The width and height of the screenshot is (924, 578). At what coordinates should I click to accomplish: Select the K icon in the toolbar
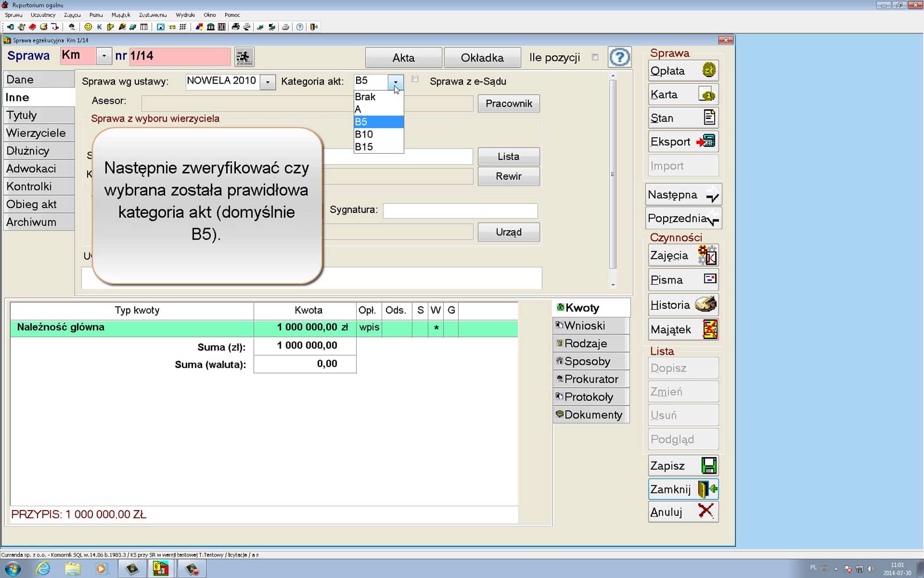[x=98, y=27]
